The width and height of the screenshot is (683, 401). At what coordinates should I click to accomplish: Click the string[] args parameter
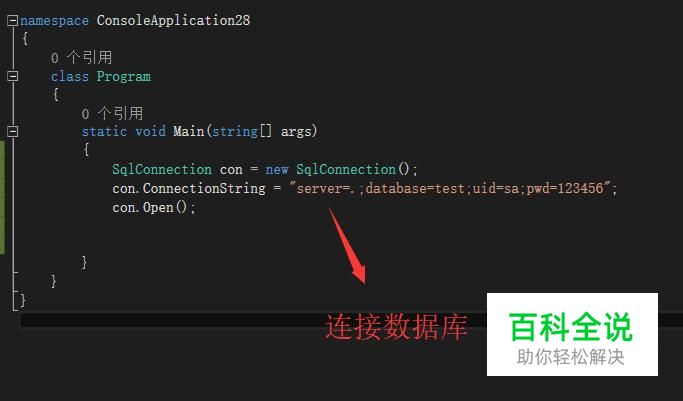click(x=264, y=131)
